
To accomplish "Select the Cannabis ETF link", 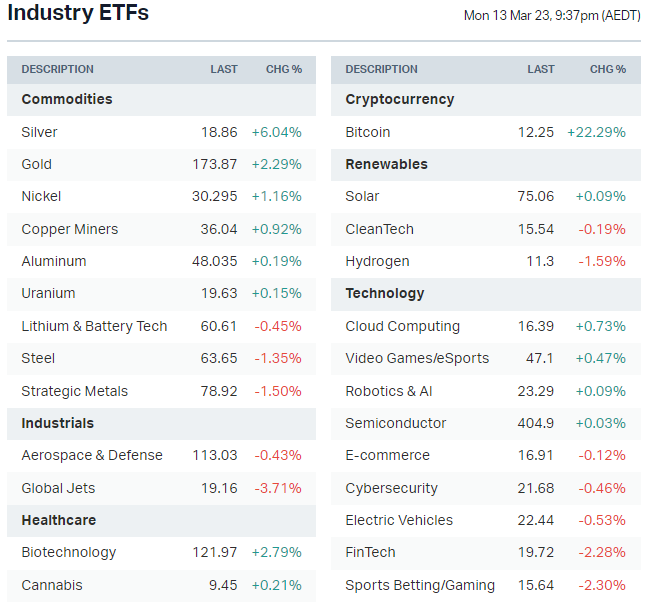I will pyautogui.click(x=52, y=585).
